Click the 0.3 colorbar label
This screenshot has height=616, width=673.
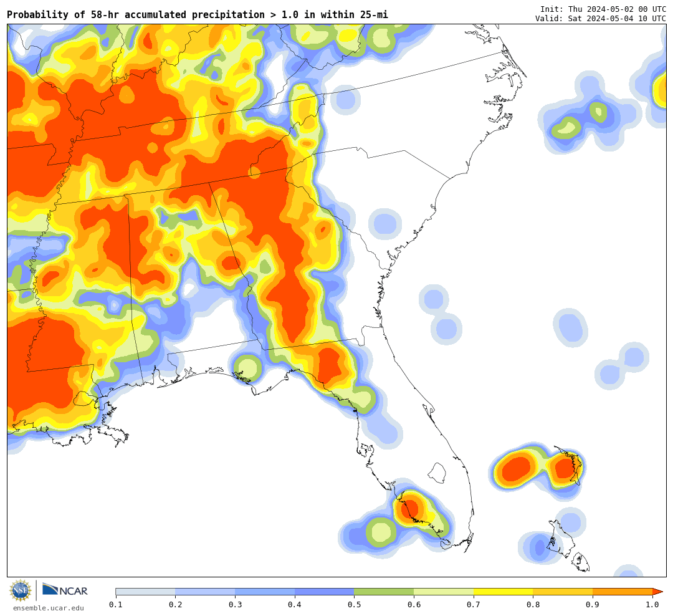[235, 604]
